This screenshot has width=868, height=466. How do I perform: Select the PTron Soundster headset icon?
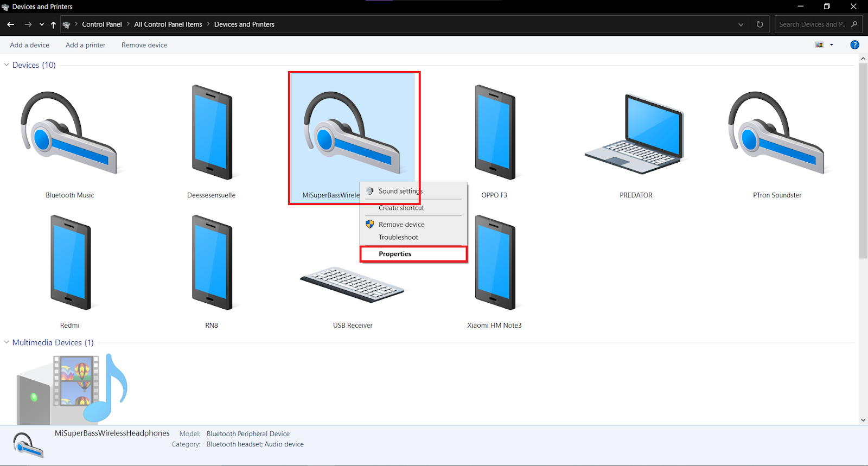click(x=777, y=133)
